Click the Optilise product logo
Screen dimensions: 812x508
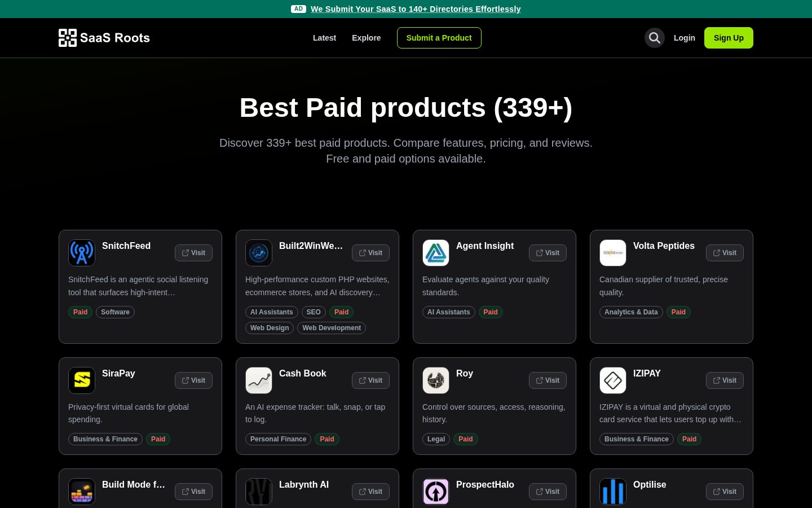pos(613,492)
